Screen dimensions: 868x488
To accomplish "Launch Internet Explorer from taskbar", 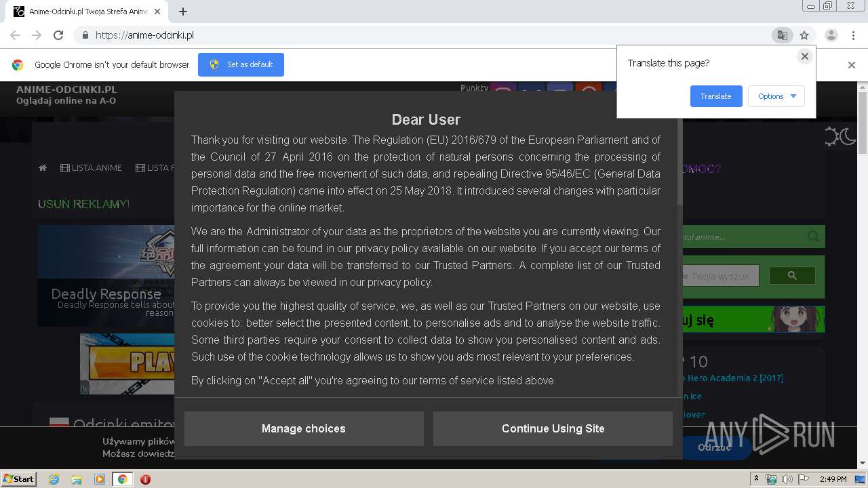I will (54, 479).
